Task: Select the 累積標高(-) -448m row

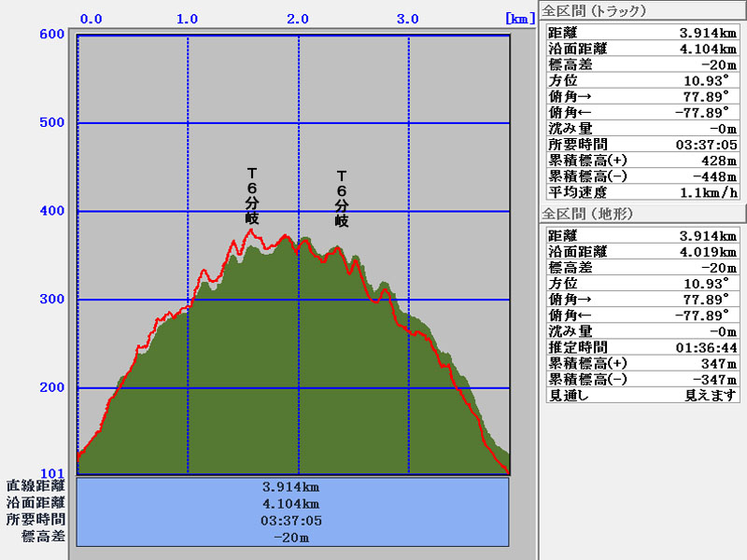Action: coord(641,175)
